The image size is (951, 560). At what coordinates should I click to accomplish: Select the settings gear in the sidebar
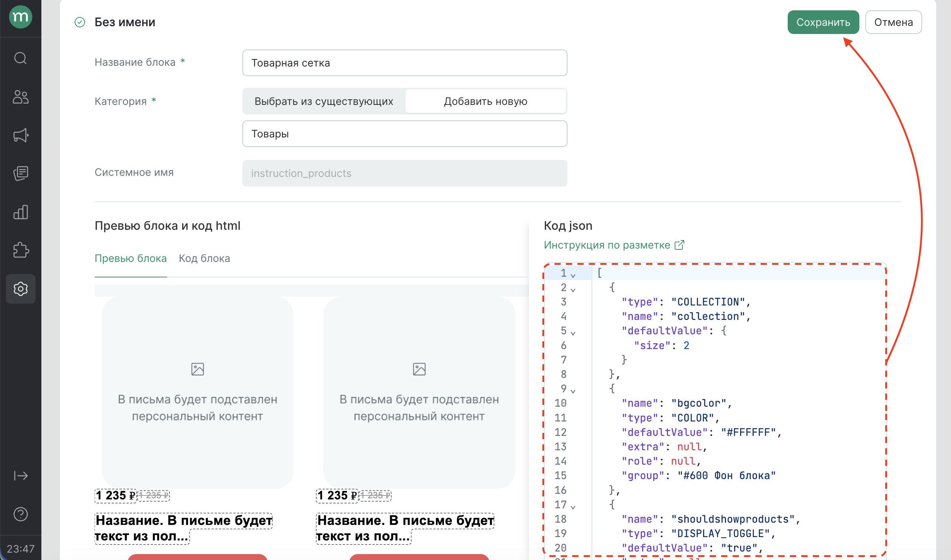(20, 288)
